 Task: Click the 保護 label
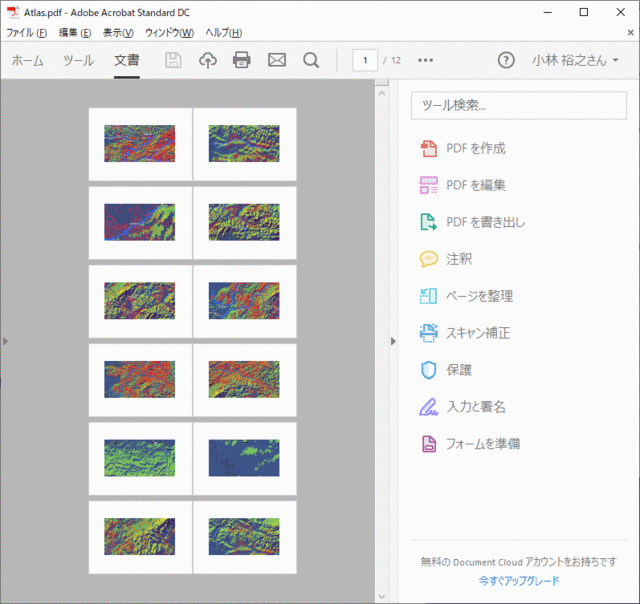point(459,370)
